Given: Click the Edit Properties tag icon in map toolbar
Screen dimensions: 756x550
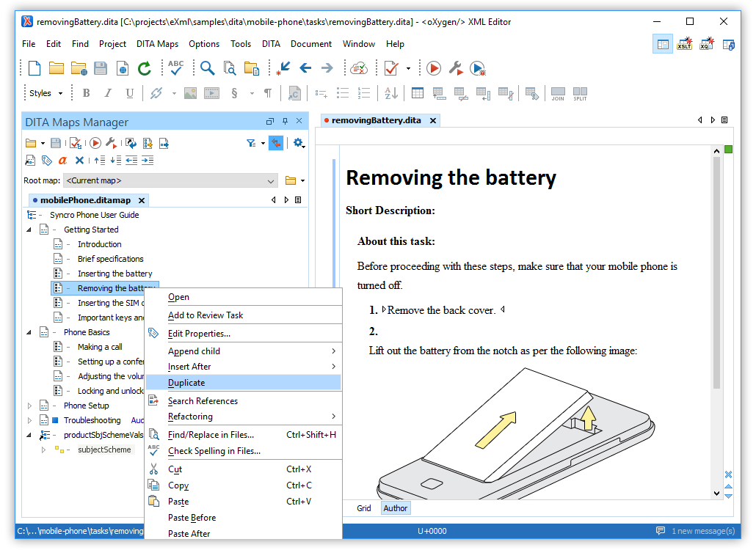Looking at the screenshot, I should click(x=47, y=161).
